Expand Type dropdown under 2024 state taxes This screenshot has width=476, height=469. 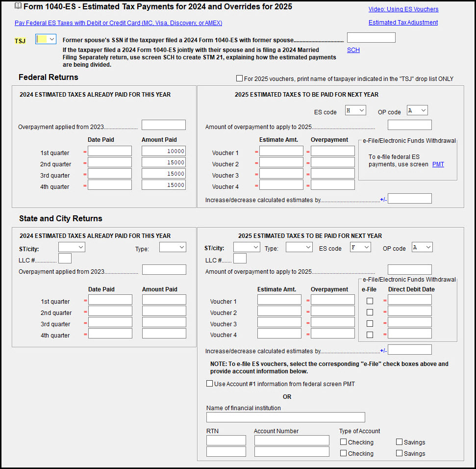(173, 247)
